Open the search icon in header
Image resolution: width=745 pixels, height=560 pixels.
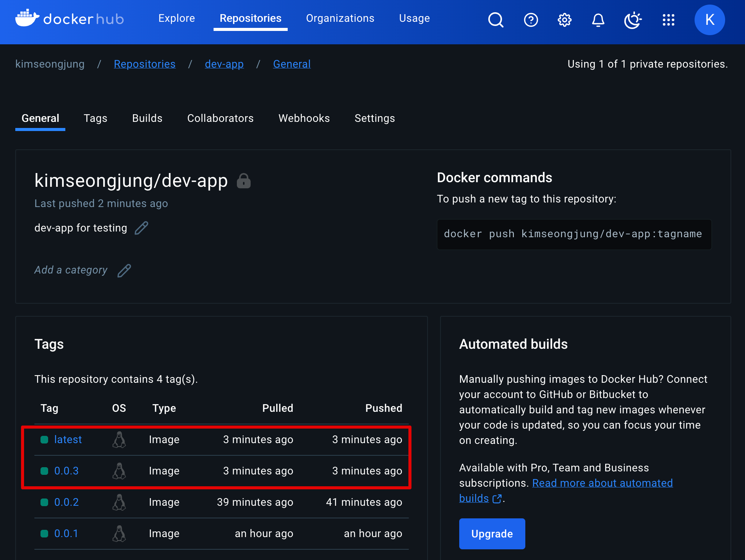click(x=496, y=20)
